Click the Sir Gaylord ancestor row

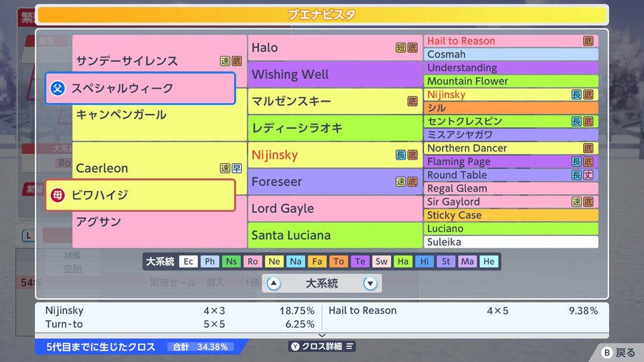[x=511, y=202]
